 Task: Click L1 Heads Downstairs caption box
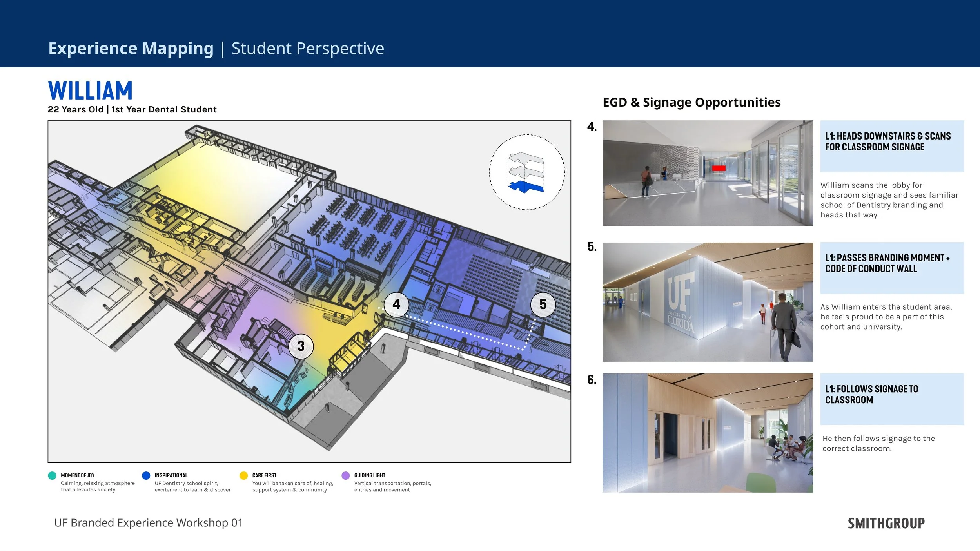[x=892, y=146]
